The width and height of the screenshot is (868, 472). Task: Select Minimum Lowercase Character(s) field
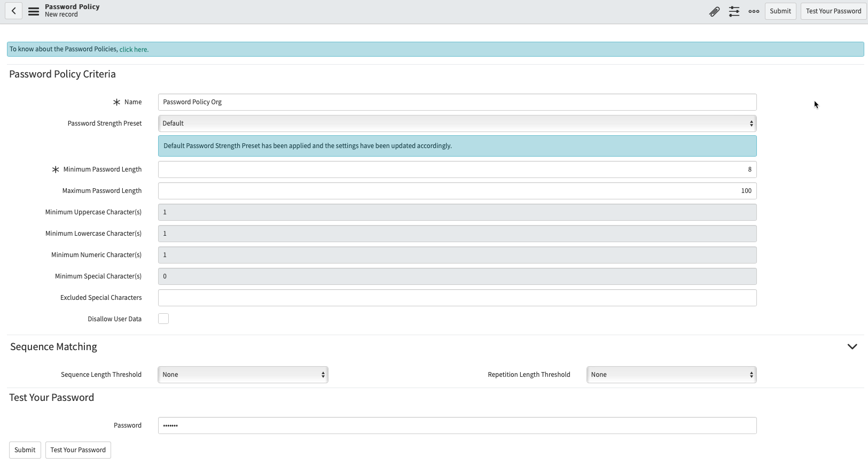tap(457, 234)
